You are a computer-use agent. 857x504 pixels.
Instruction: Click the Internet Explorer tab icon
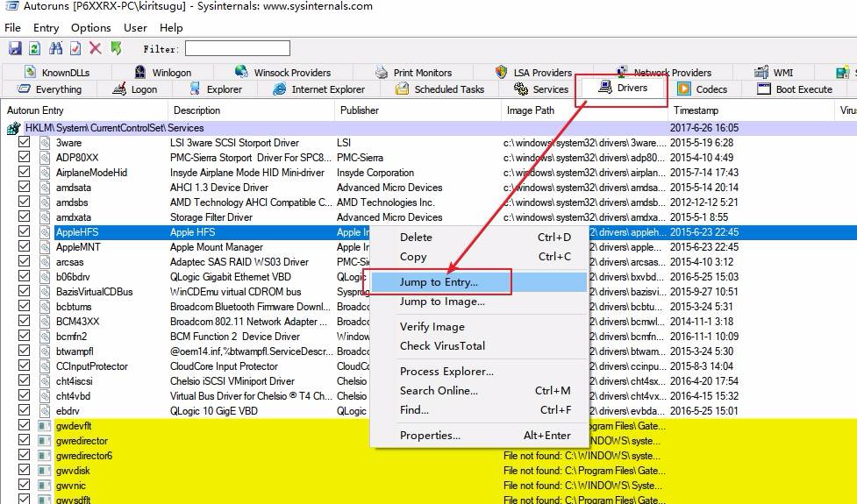[279, 89]
